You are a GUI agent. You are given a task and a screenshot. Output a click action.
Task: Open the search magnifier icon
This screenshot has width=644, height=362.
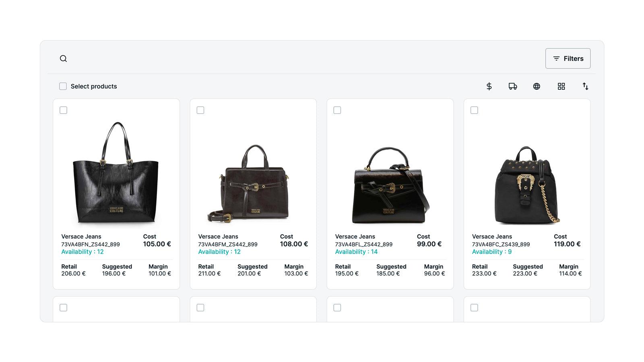[63, 58]
